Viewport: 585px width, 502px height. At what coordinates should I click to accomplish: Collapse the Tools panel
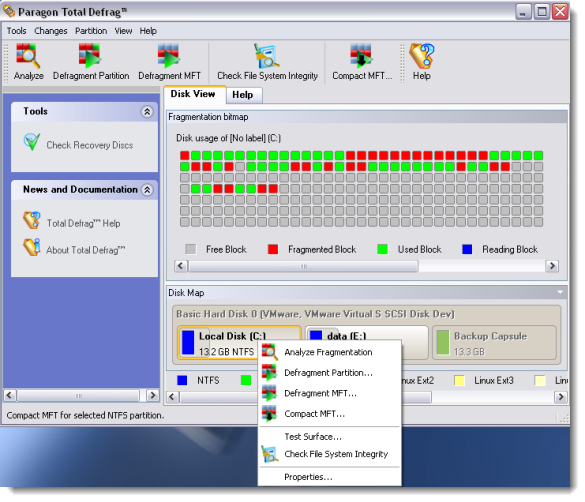coord(147,112)
